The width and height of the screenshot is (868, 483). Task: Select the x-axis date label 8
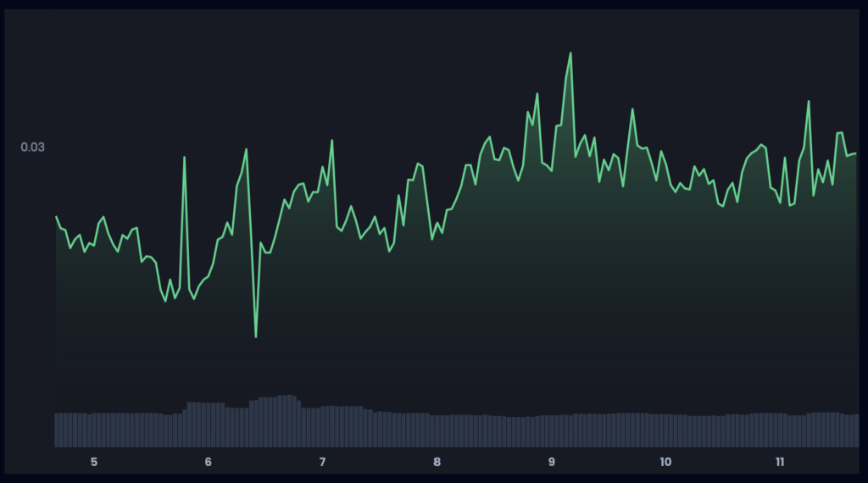[437, 462]
